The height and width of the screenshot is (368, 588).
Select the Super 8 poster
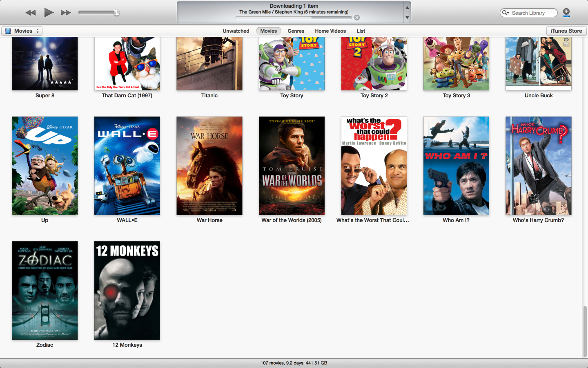pos(45,63)
